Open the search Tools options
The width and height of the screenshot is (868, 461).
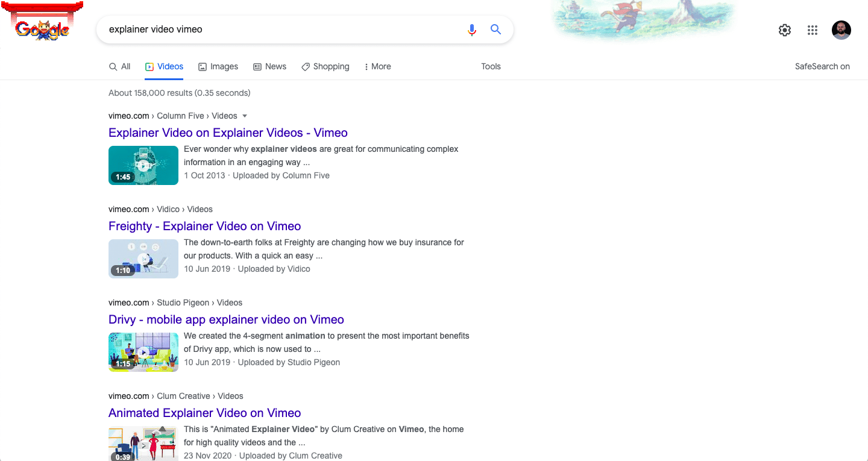pyautogui.click(x=491, y=67)
